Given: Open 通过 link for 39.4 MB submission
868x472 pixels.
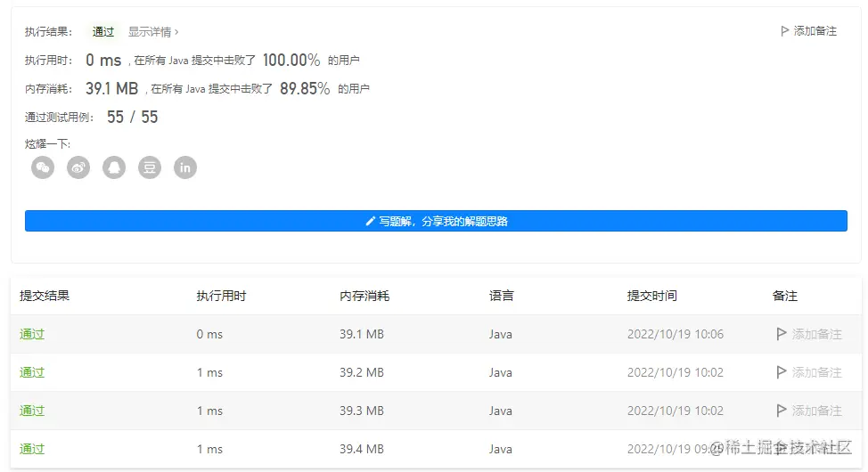Looking at the screenshot, I should tap(32, 449).
